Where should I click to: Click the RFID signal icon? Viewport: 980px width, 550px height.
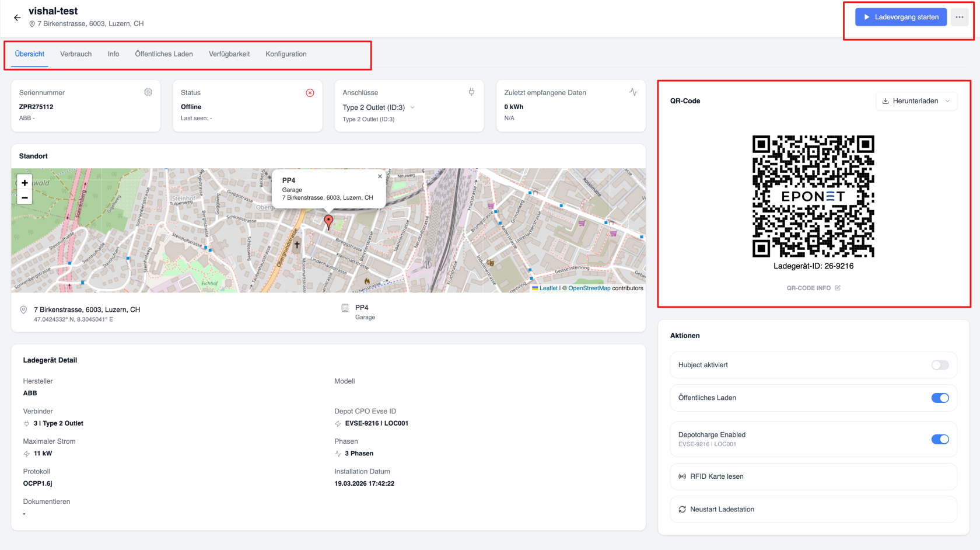pyautogui.click(x=682, y=476)
